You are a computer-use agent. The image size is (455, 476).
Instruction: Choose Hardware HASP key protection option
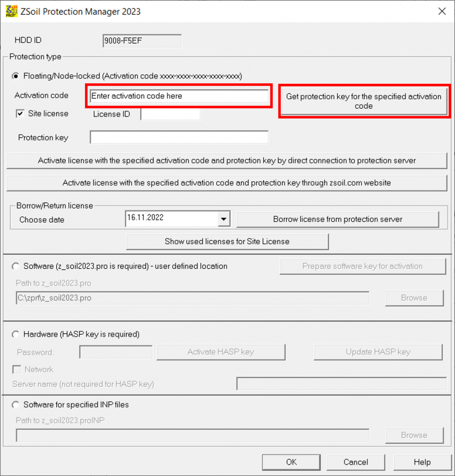pyautogui.click(x=16, y=334)
